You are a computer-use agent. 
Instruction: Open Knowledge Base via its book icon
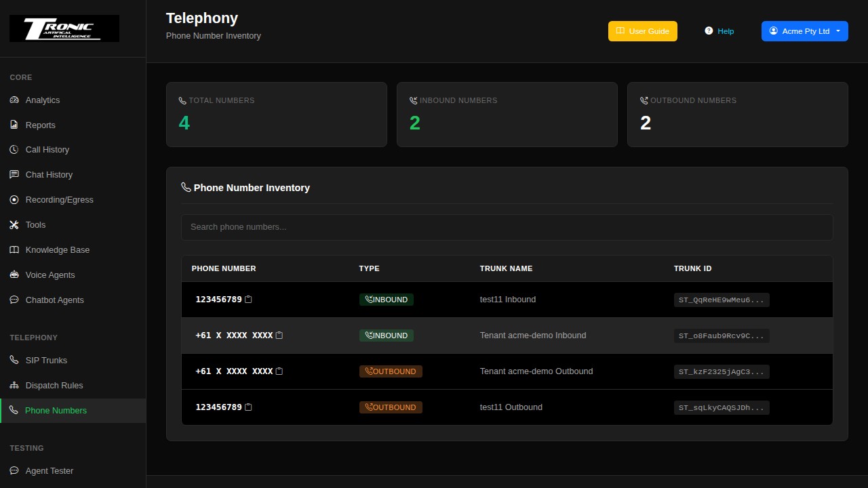click(x=14, y=250)
